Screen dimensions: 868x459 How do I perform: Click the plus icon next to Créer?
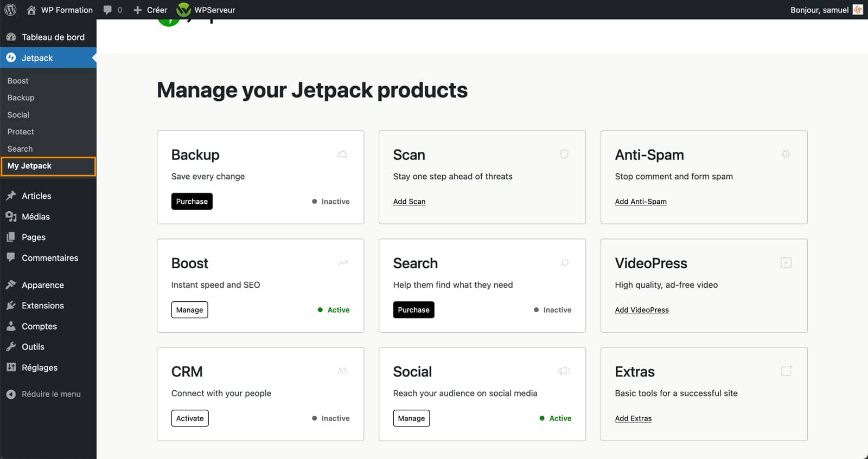pyautogui.click(x=138, y=10)
